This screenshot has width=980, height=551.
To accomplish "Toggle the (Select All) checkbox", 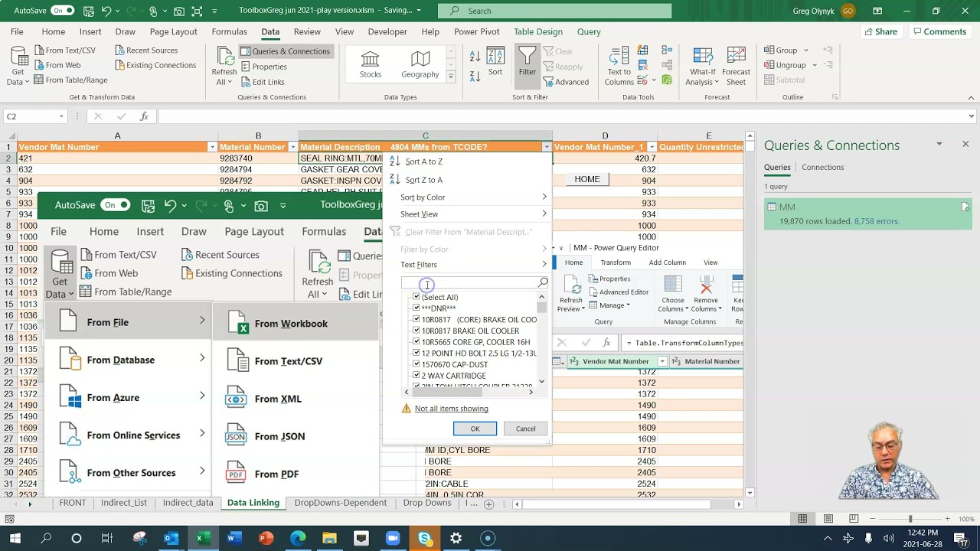I will tap(416, 297).
